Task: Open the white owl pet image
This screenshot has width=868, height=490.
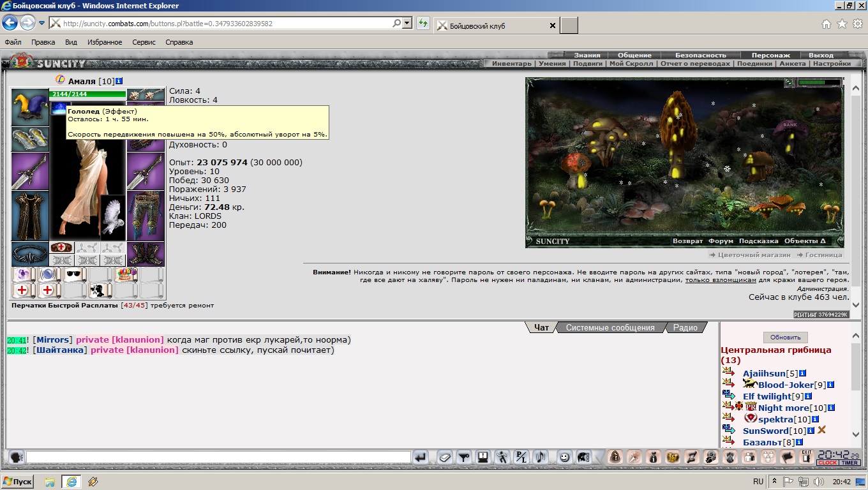Action: click(x=113, y=217)
